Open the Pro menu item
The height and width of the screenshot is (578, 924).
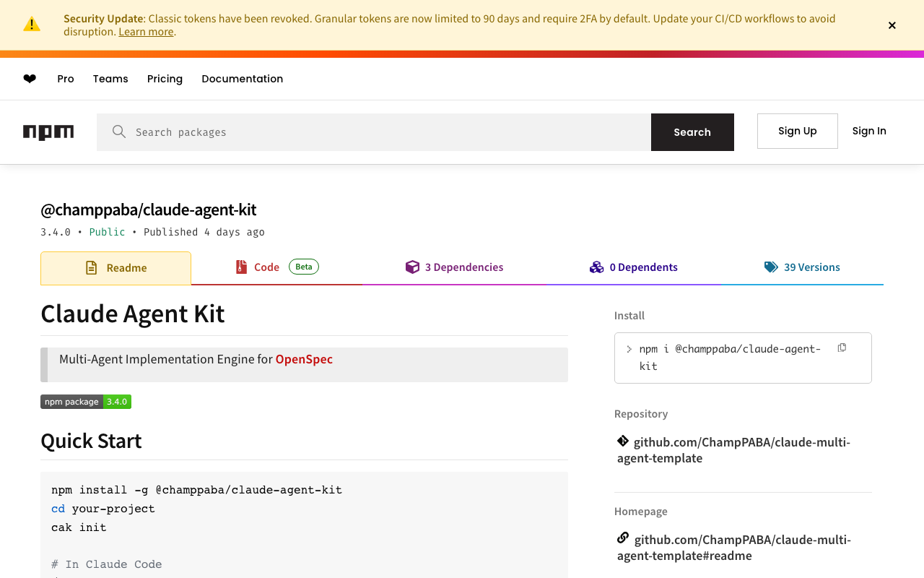click(66, 79)
